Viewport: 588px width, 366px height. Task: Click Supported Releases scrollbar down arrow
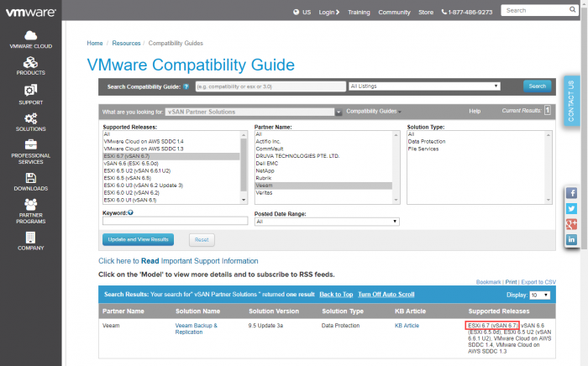pos(244,200)
